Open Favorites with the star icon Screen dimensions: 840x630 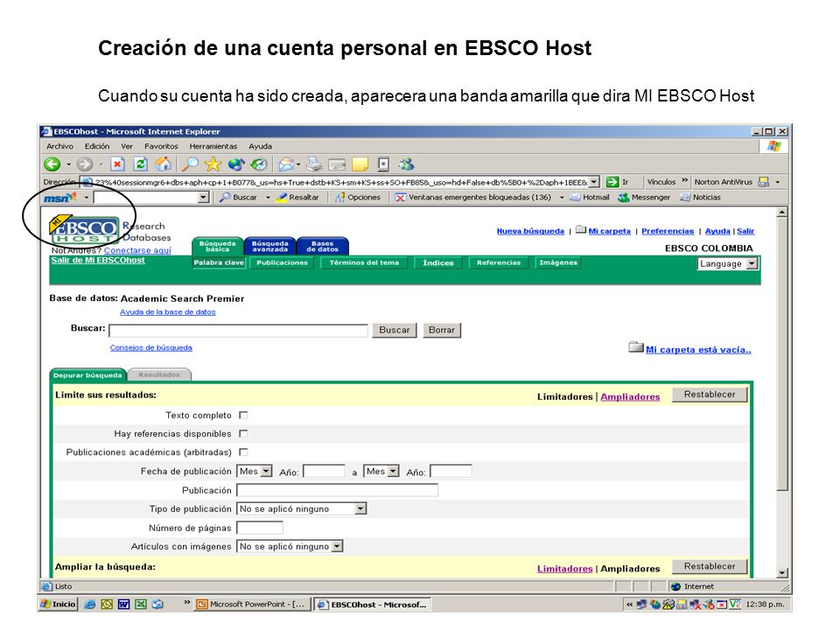click(213, 164)
